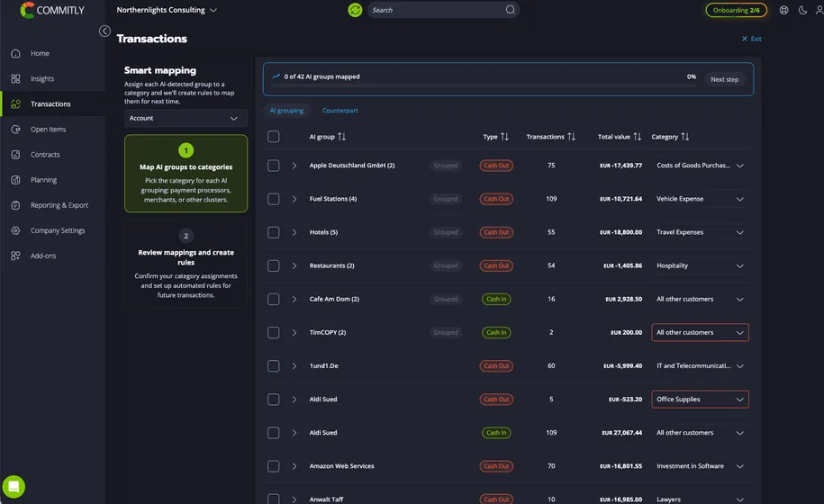Screen dimensions: 824x504
Task: Click the Company Settings gear icon
Action: 16,230
